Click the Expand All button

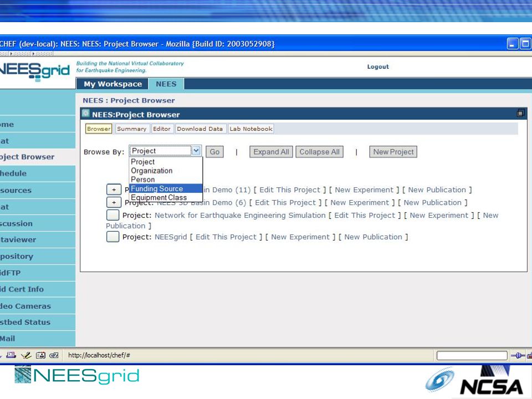271,152
